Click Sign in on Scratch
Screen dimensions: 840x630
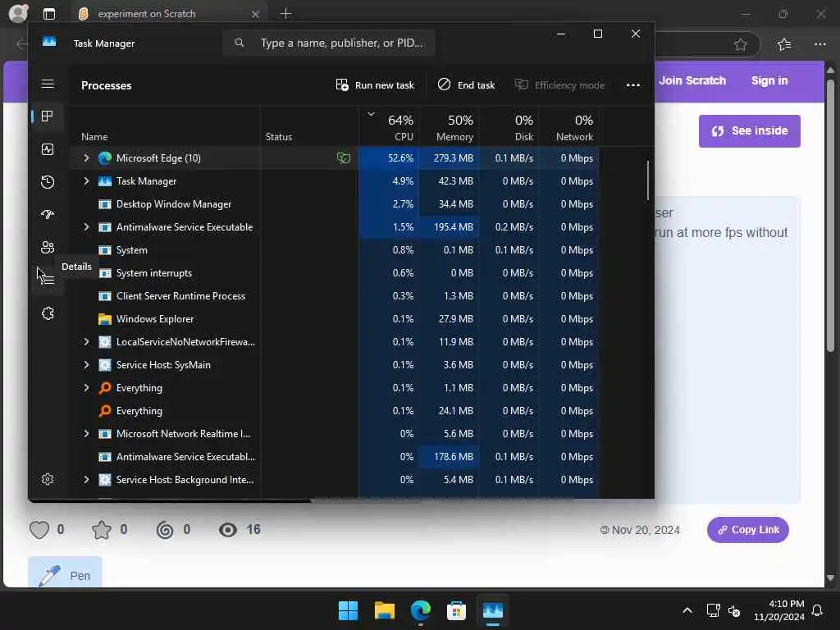click(769, 81)
